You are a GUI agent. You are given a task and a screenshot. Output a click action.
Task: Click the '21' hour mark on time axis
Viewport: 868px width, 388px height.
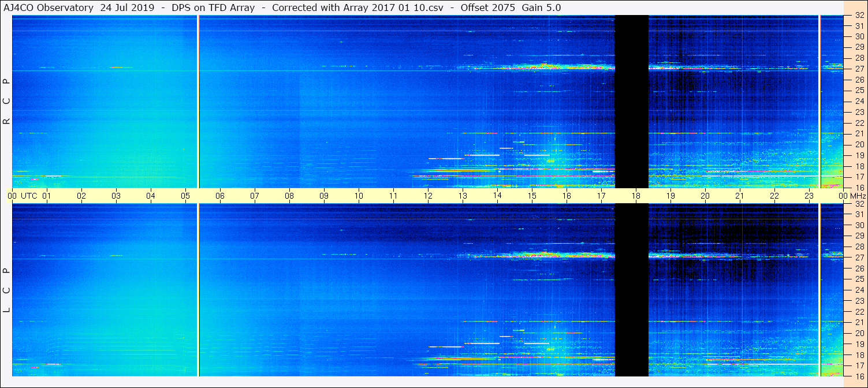740,196
